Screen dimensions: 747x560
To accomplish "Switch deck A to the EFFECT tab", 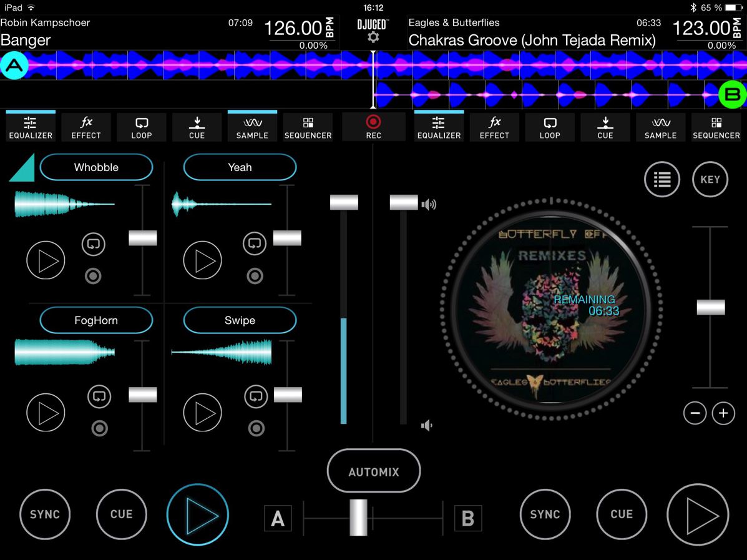I will point(86,127).
